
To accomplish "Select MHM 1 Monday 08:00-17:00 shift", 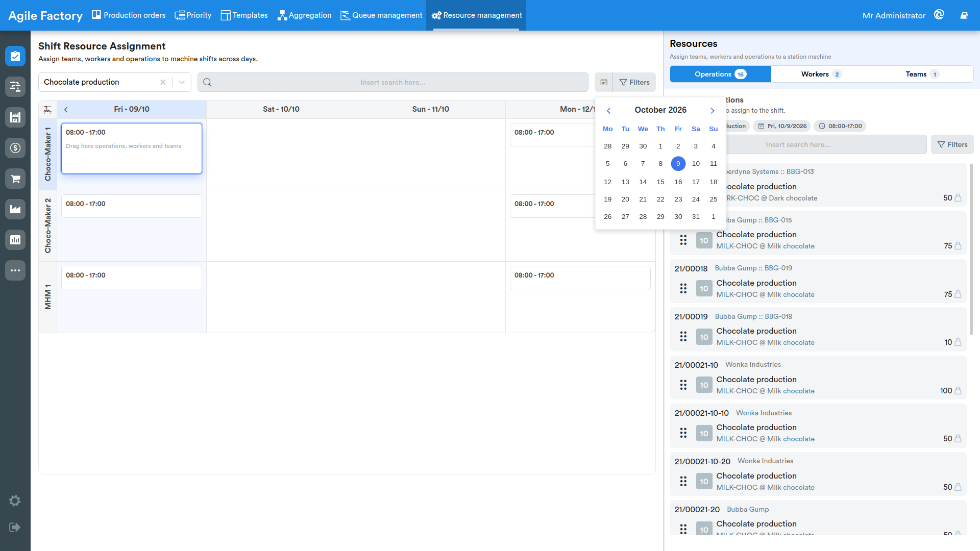I will coord(580,278).
